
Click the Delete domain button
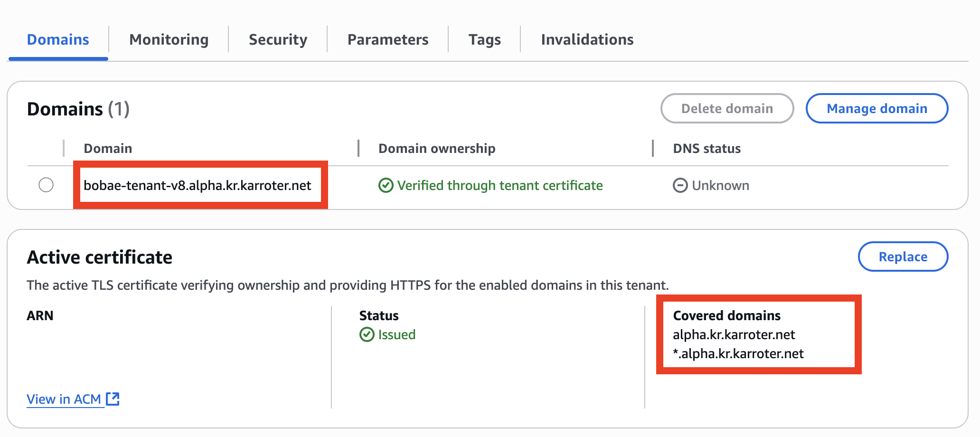[x=727, y=108]
